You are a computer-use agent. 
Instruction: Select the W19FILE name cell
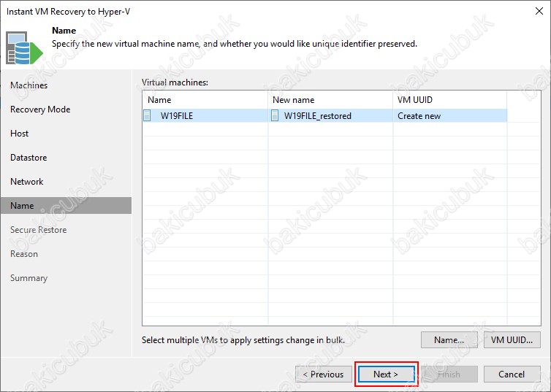[205, 115]
